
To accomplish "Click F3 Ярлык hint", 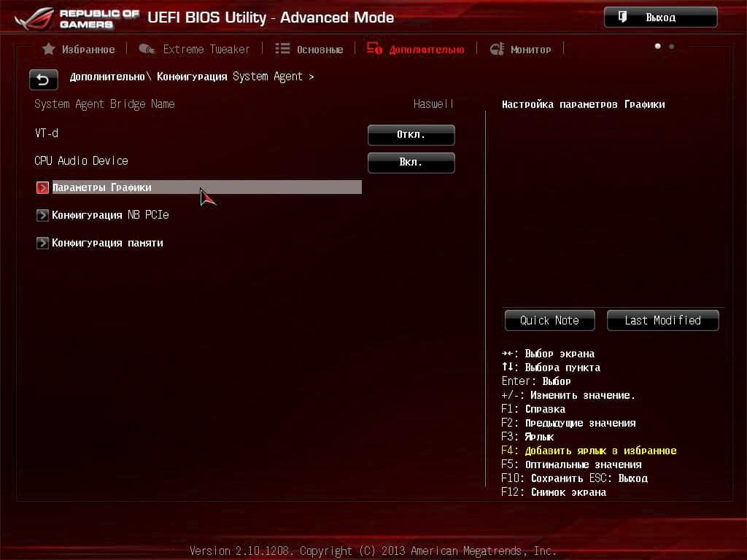I will [527, 437].
